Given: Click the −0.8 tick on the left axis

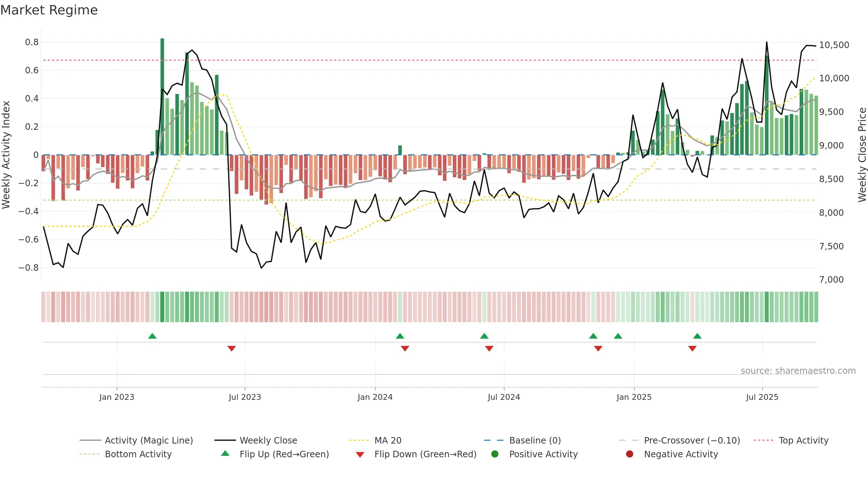Looking at the screenshot, I should (x=29, y=267).
